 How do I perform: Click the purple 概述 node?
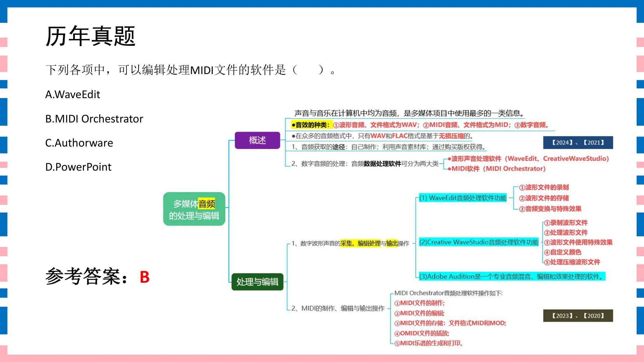[257, 140]
